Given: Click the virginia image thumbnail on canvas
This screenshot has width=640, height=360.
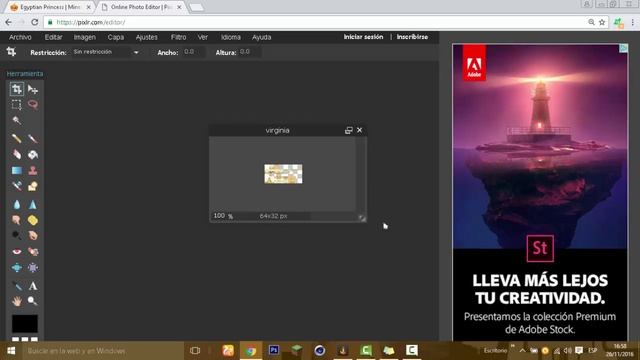Looking at the screenshot, I should [x=283, y=174].
